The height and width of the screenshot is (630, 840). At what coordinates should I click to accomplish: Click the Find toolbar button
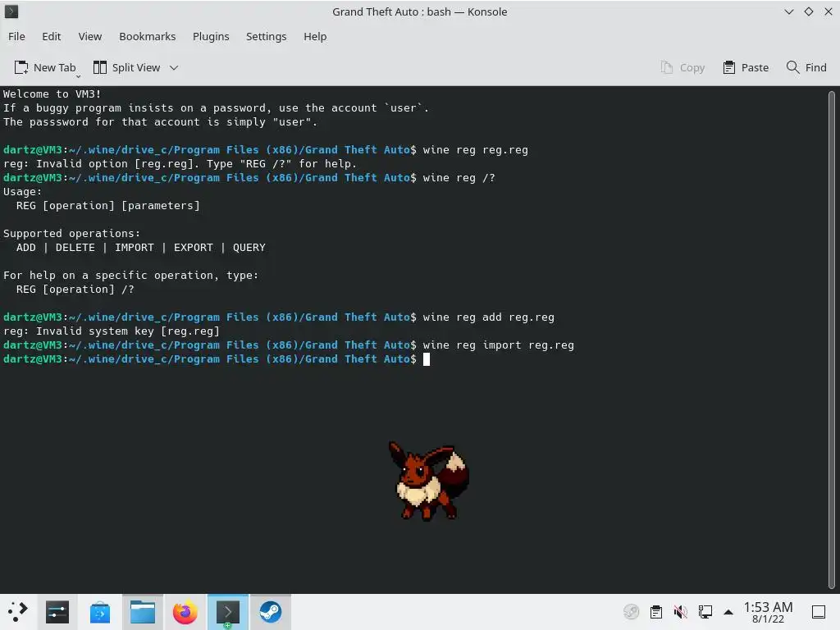(806, 67)
